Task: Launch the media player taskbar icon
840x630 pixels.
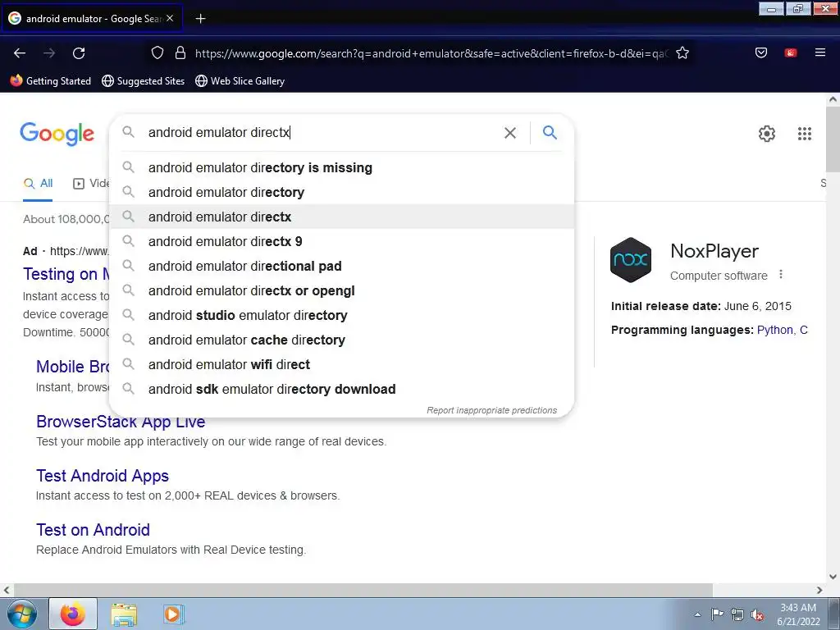Action: click(x=173, y=614)
